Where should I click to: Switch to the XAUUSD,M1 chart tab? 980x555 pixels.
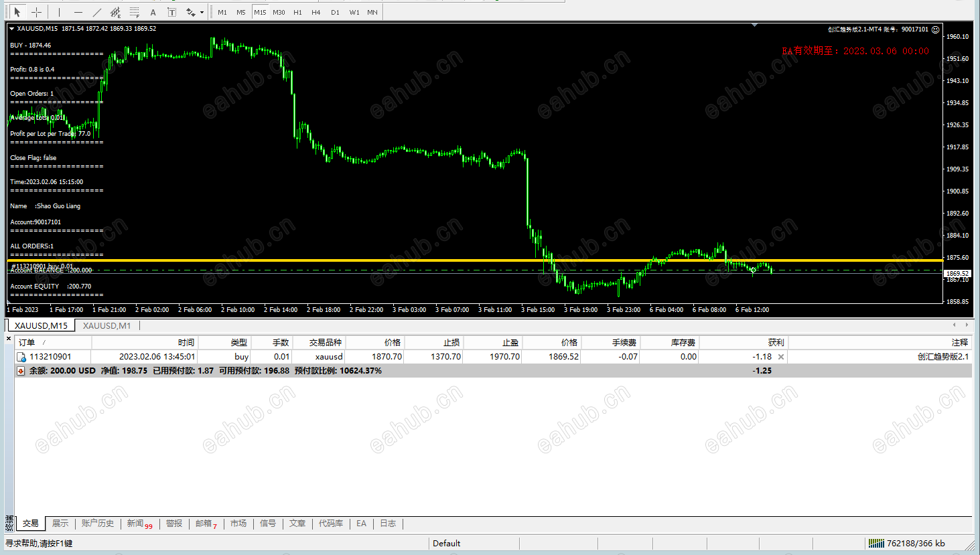pos(107,325)
